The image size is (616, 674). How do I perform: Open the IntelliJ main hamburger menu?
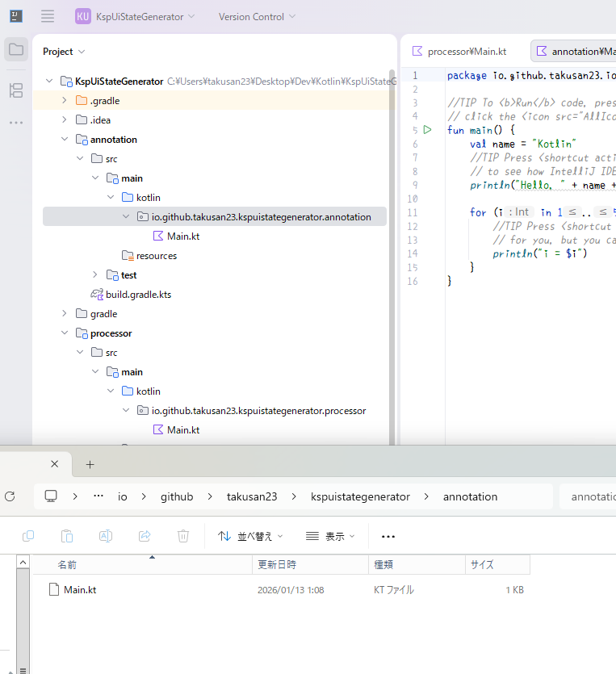pyautogui.click(x=48, y=16)
